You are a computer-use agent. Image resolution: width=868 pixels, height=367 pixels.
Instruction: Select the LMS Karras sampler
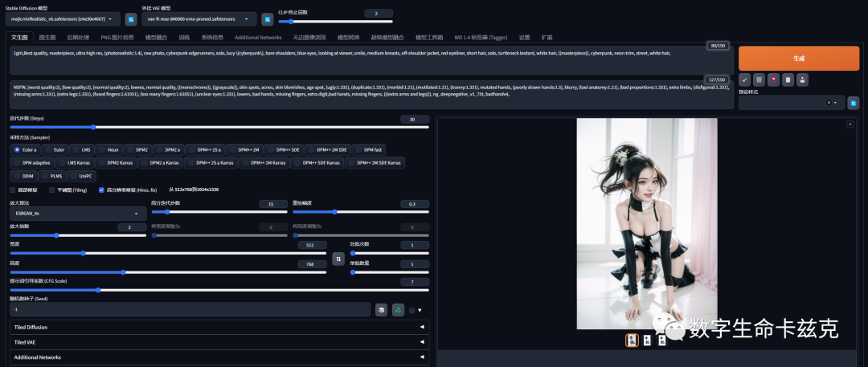point(74,163)
